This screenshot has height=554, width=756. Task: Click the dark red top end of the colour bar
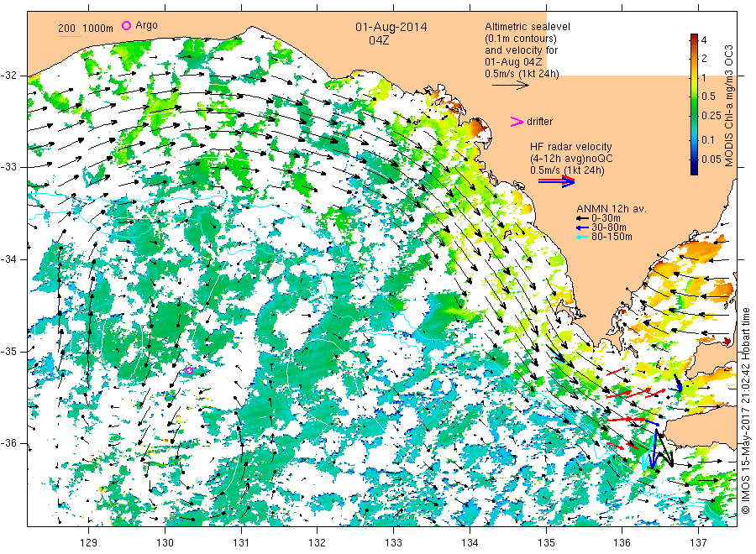pos(694,37)
